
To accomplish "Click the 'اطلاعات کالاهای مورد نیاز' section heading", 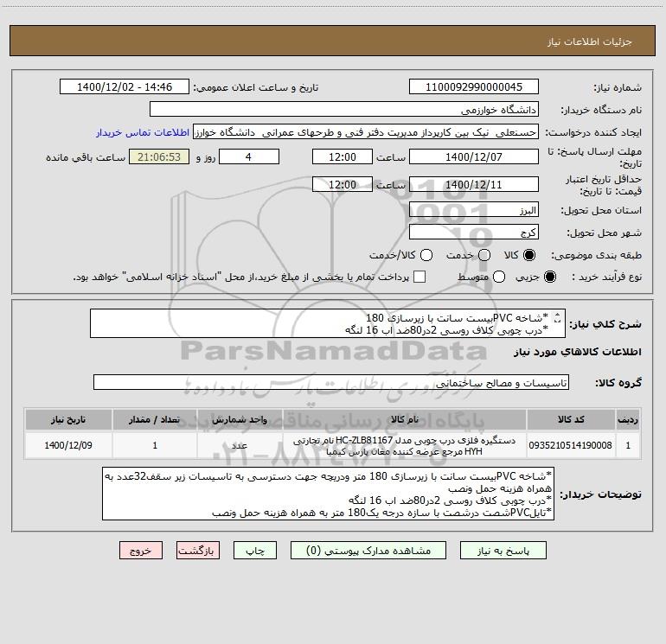I will [578, 352].
